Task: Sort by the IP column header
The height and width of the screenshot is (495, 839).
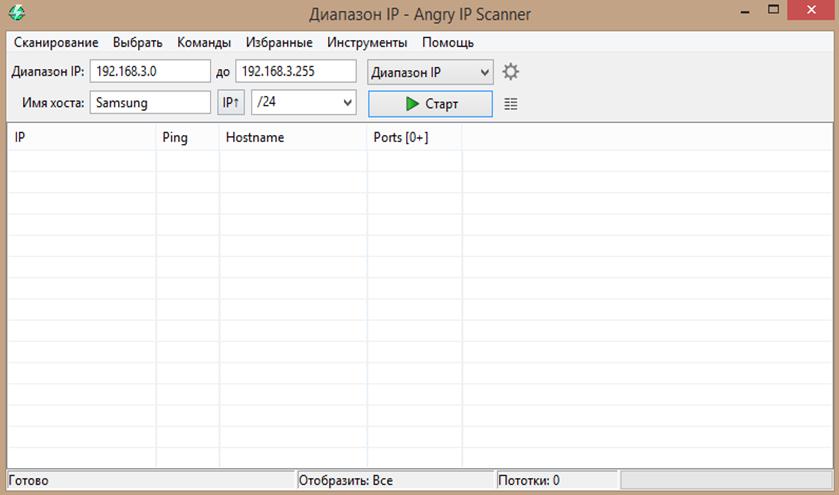Action: tap(81, 138)
